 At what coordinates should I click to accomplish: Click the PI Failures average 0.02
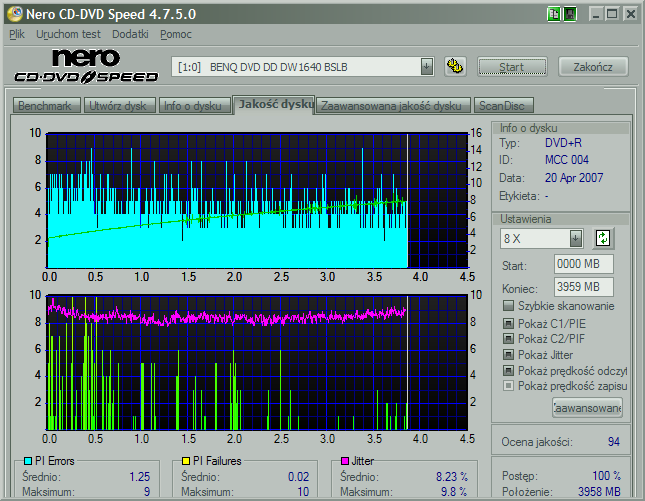298,477
